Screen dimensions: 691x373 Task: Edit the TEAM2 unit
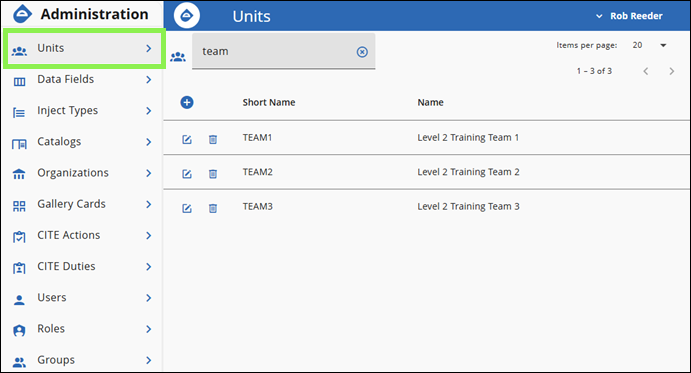tap(187, 174)
